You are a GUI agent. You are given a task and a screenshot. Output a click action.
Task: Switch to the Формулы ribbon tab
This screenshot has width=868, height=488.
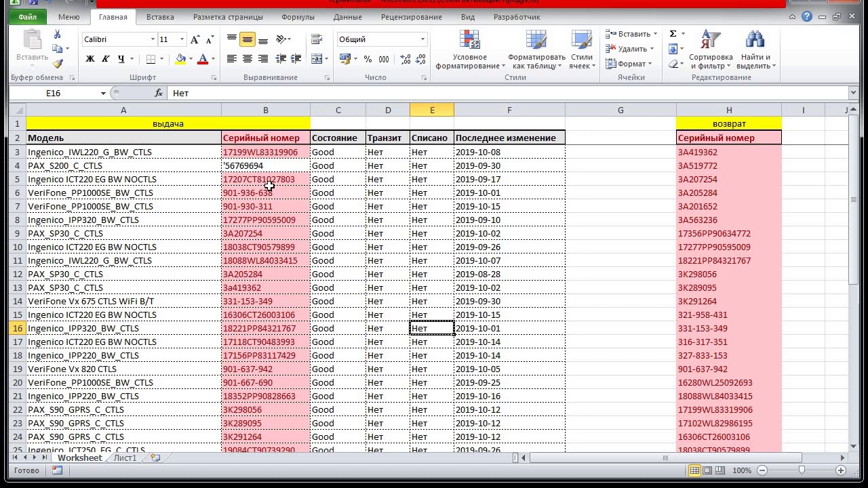[298, 17]
